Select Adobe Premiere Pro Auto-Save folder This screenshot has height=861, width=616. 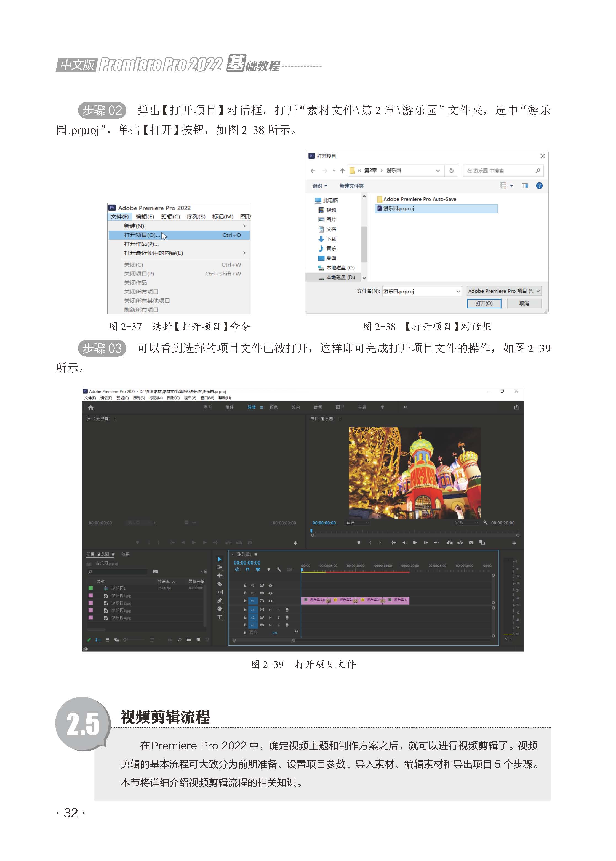tap(416, 199)
